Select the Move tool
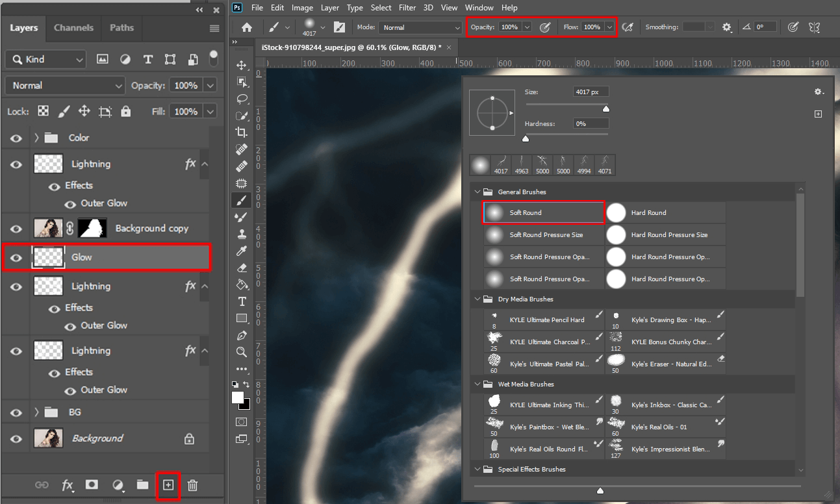 pyautogui.click(x=242, y=66)
